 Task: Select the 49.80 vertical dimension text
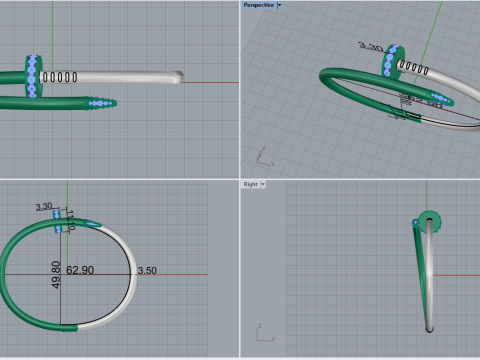click(x=56, y=275)
